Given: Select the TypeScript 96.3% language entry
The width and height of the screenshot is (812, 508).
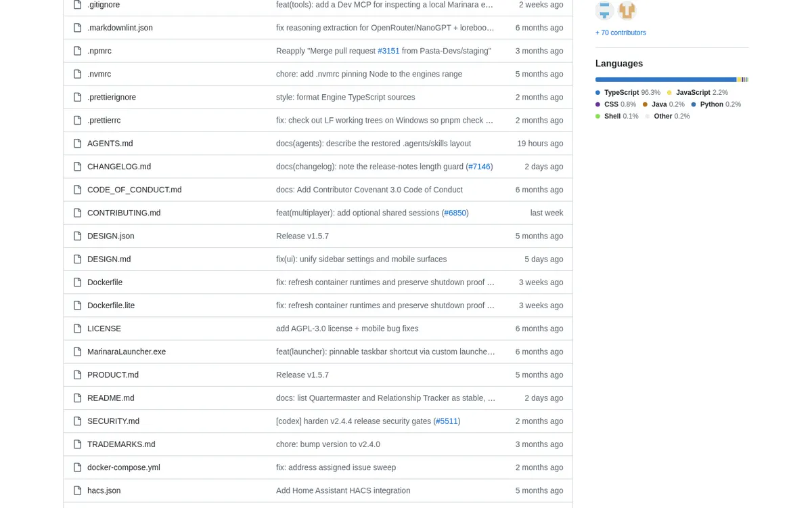Looking at the screenshot, I should (628, 93).
